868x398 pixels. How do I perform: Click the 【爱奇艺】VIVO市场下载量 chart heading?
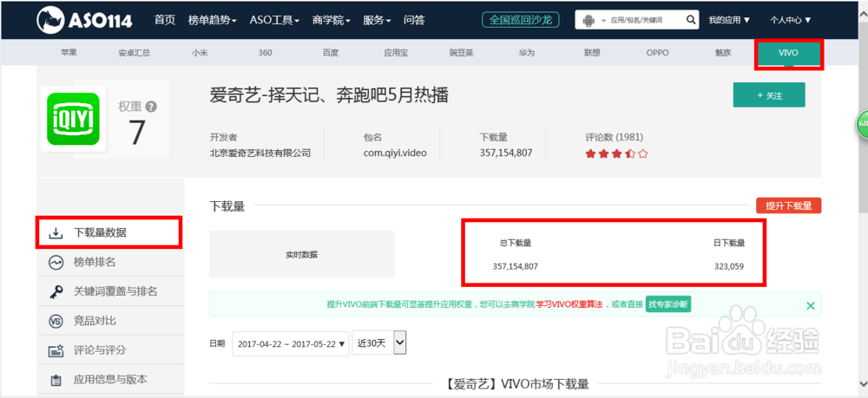tap(516, 383)
